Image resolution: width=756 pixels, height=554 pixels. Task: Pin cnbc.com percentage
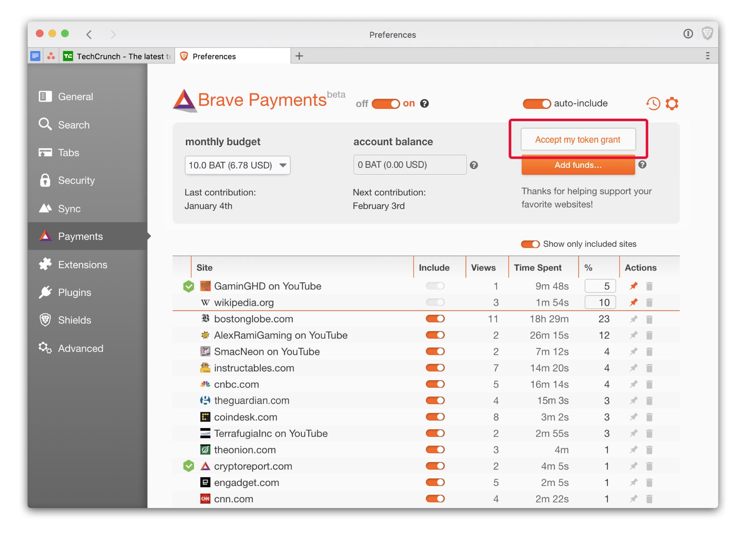(x=633, y=384)
